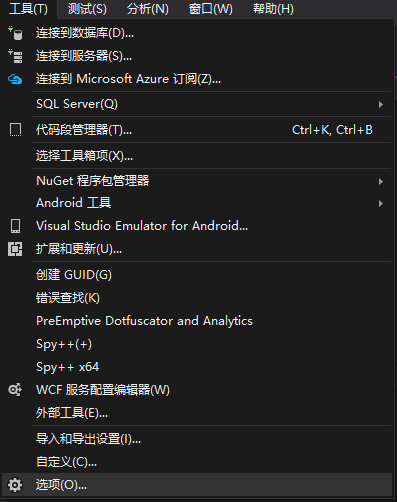
Task: Click the Azure cloud icon
Action: (15, 79)
